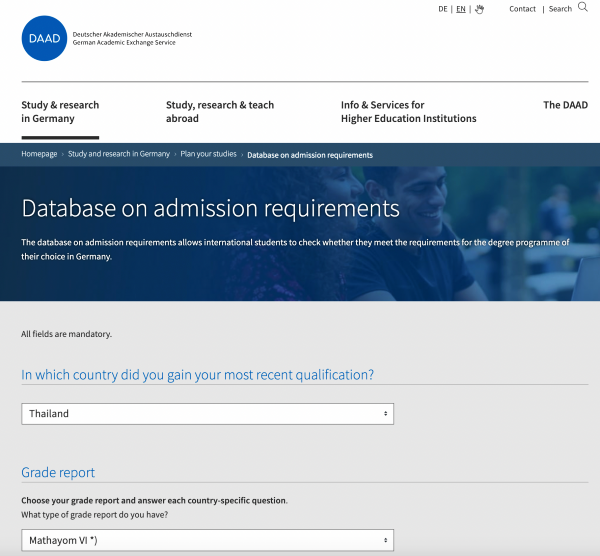The image size is (600, 556).
Task: Open the Contact link
Action: coord(522,9)
